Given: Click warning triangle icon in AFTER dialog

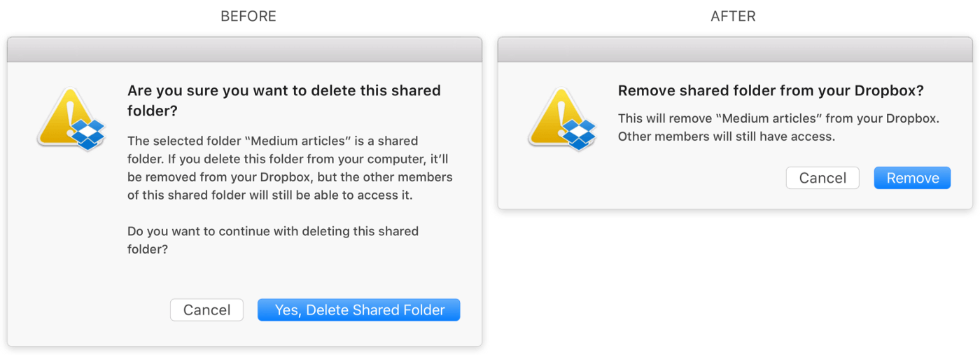Looking at the screenshot, I should coord(556,117).
